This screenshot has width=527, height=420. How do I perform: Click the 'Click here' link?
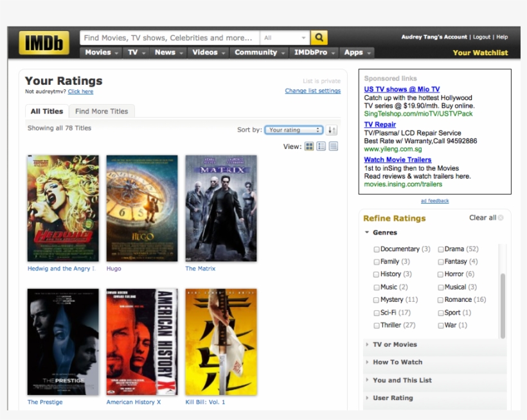point(80,91)
